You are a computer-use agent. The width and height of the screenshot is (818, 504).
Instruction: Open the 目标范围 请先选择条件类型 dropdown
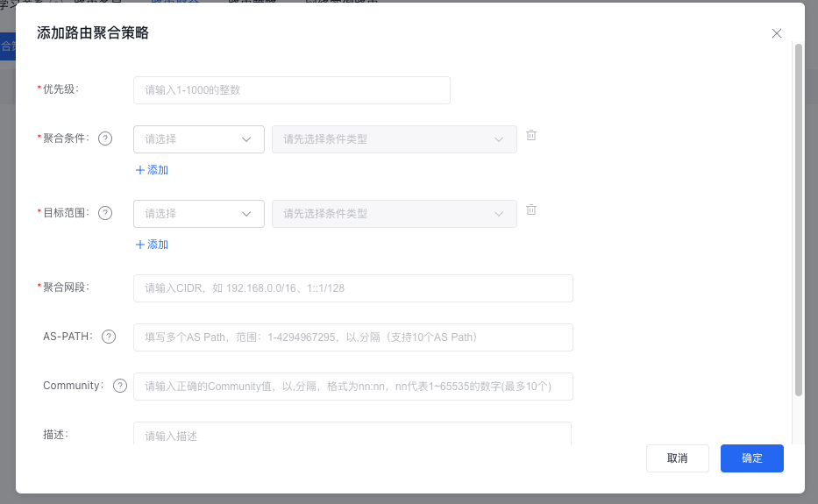pyautogui.click(x=395, y=214)
